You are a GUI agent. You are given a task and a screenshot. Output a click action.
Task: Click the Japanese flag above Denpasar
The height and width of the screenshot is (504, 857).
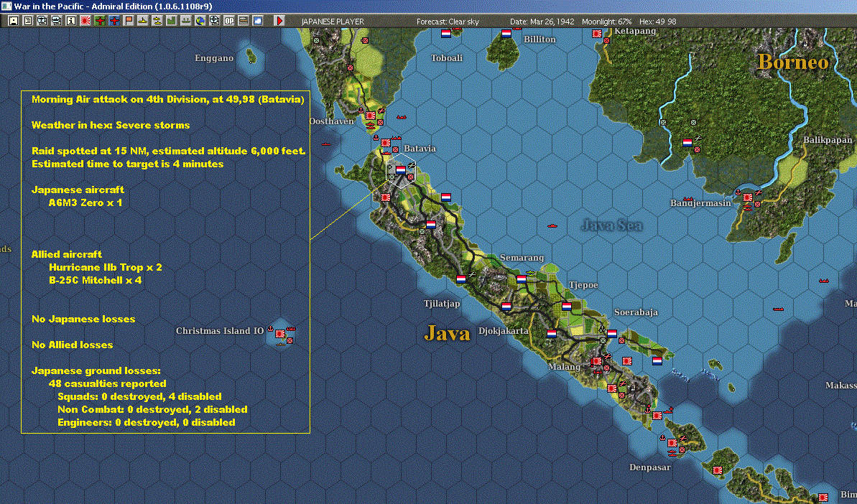coord(672,443)
